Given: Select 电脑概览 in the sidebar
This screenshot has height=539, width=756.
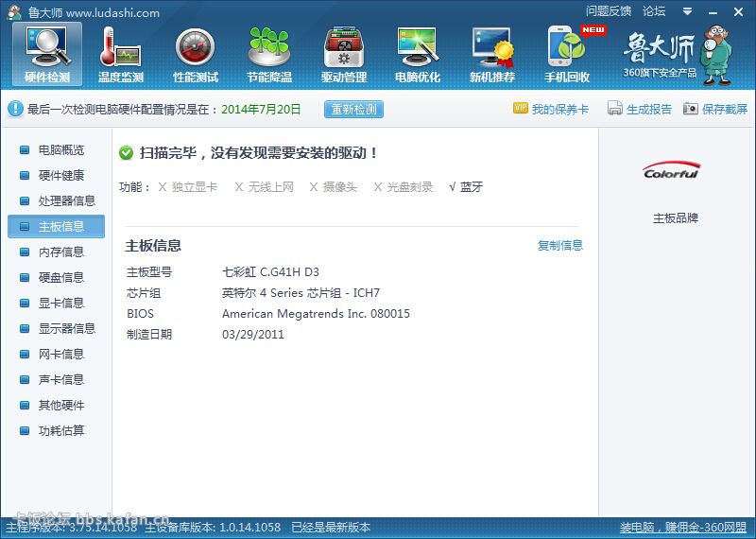Looking at the screenshot, I should click(x=56, y=150).
